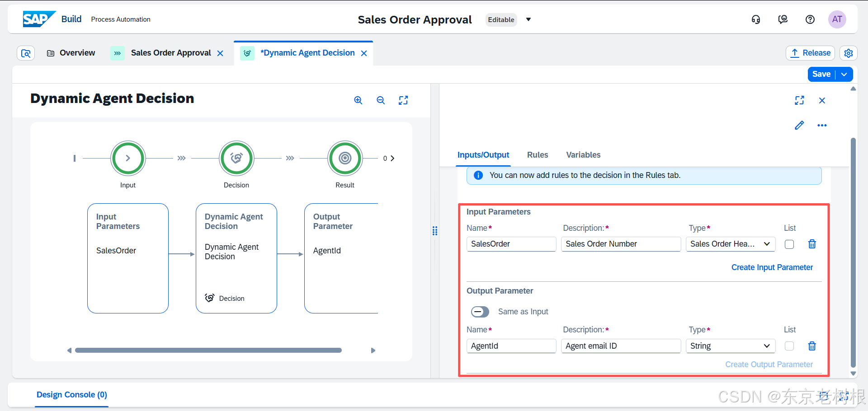Click Create Input Parameter link
868x411 pixels.
pyautogui.click(x=772, y=267)
